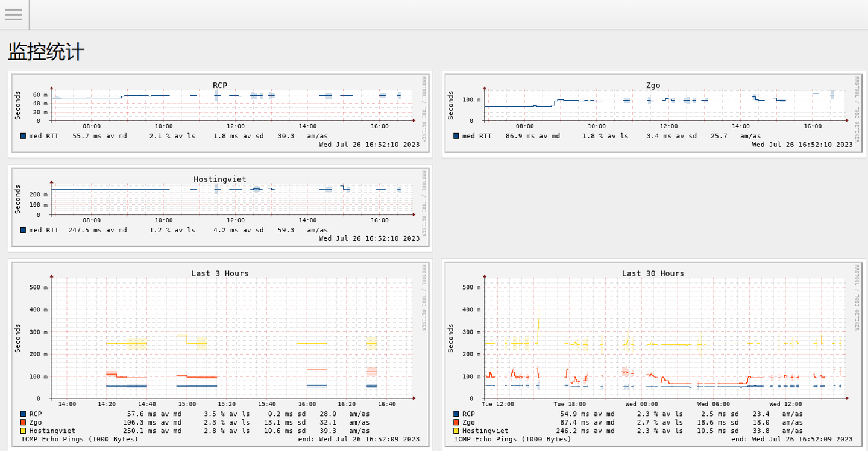
Task: Click red Zgo legend swatch in Last 3 Hours
Action: coord(24,422)
